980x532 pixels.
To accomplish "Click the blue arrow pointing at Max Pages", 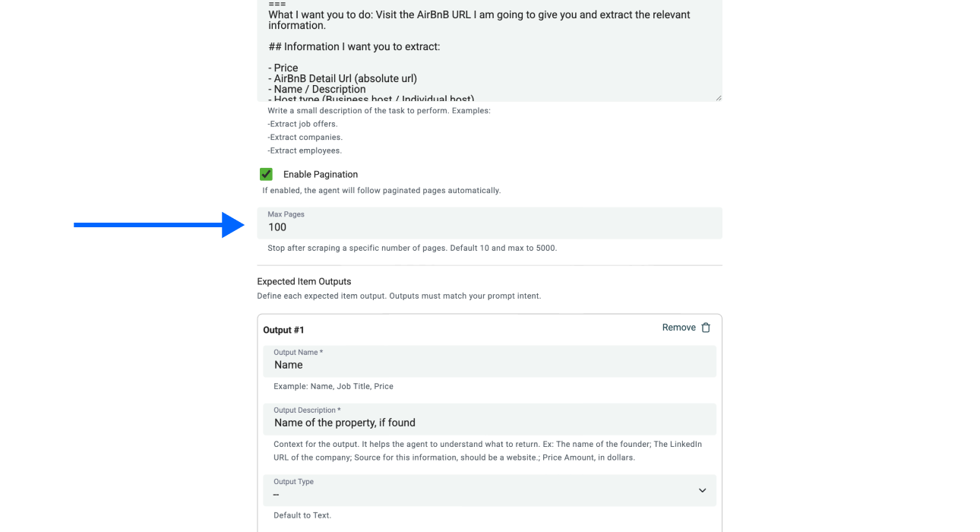I will (158, 225).
